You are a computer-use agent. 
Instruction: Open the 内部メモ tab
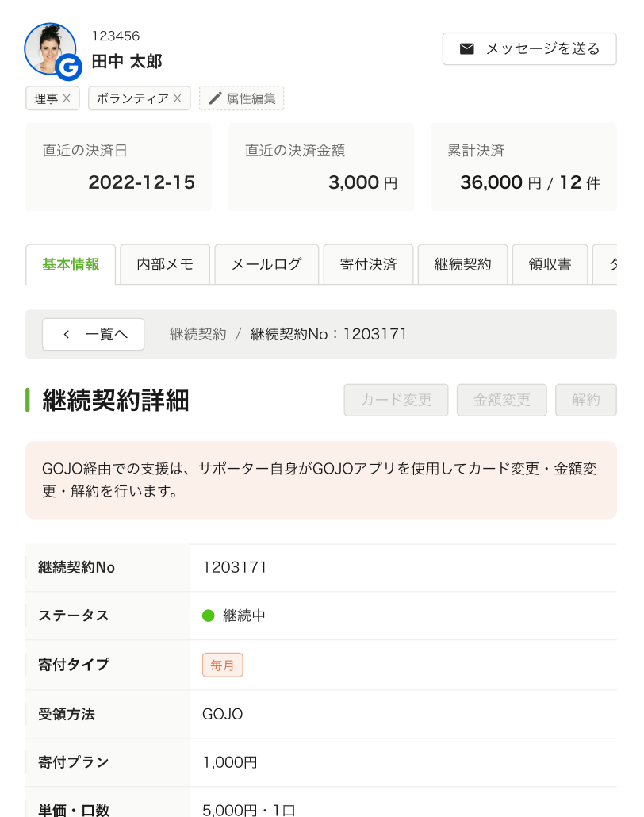(165, 264)
